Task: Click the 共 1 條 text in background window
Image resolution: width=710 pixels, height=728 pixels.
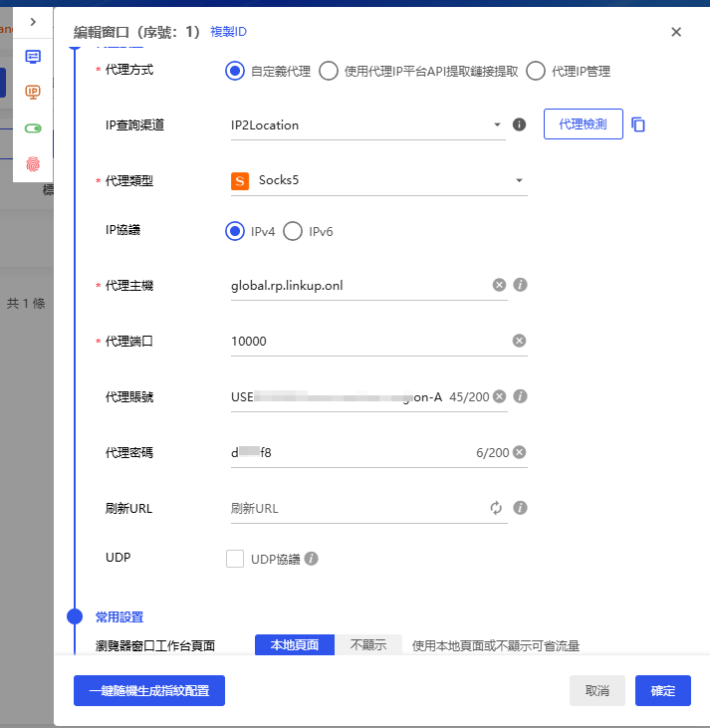Action: 26,303
